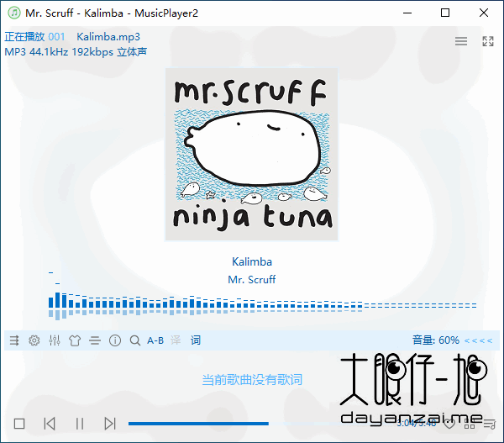
Task: Open the play mode (repeat) icon
Action: click(14, 340)
